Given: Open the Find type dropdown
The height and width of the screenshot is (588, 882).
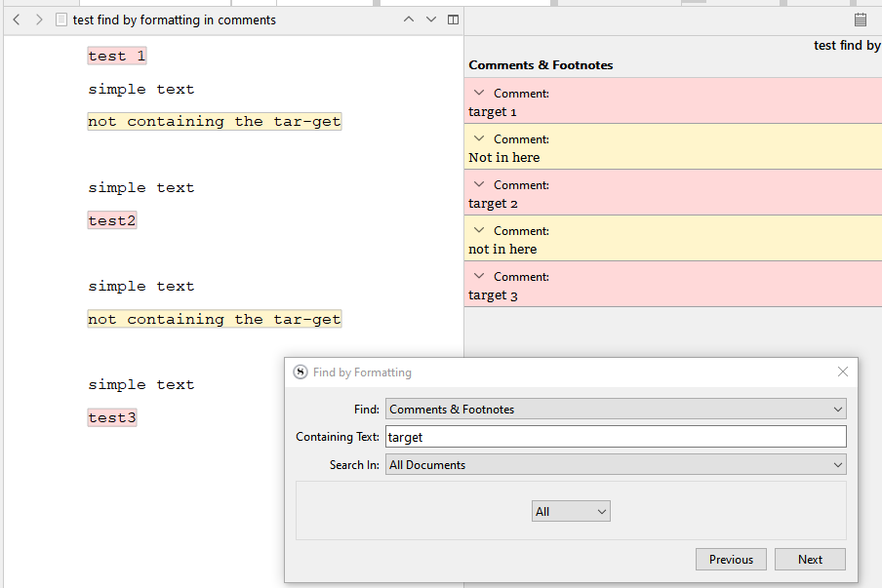Looking at the screenshot, I should point(616,410).
